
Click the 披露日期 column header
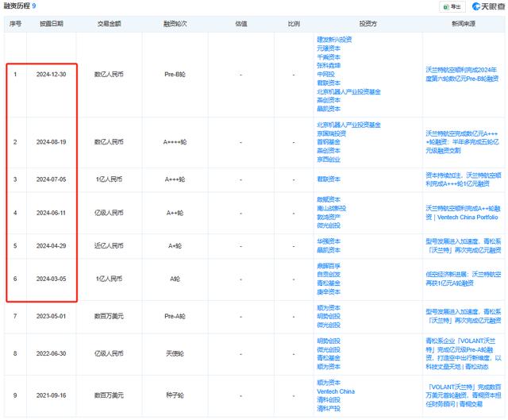(51, 24)
